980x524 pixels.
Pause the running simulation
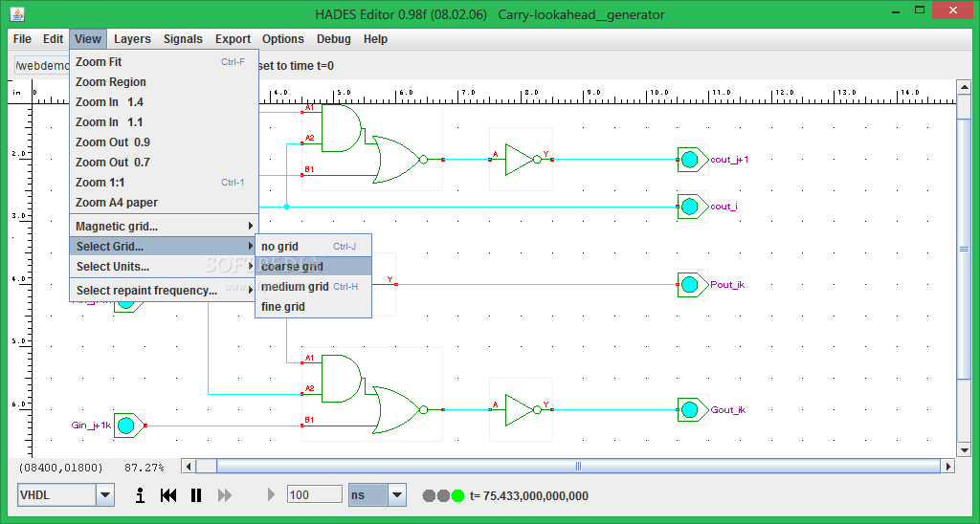pyautogui.click(x=196, y=495)
